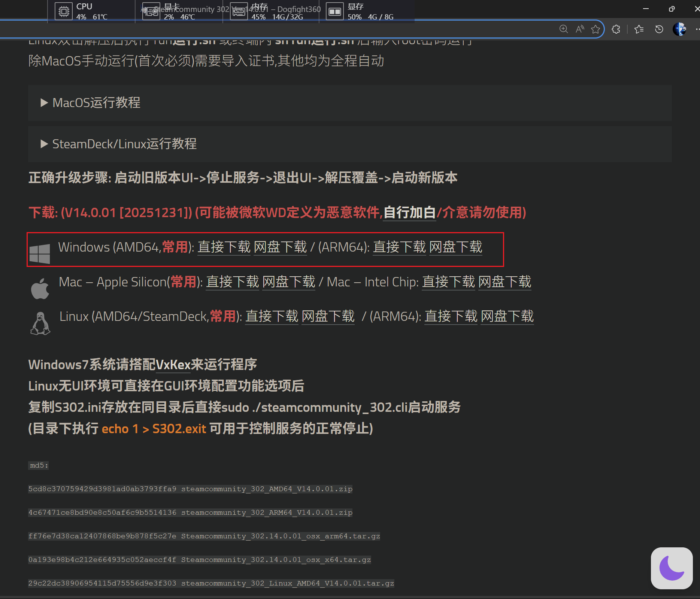The image size is (700, 599).
Task: Toggle dark mode moon button
Action: tap(672, 568)
